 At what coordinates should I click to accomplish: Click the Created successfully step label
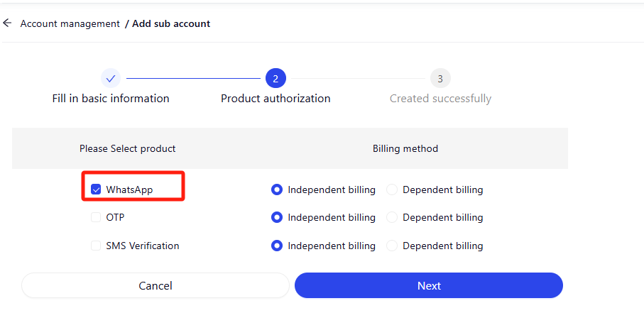point(440,99)
